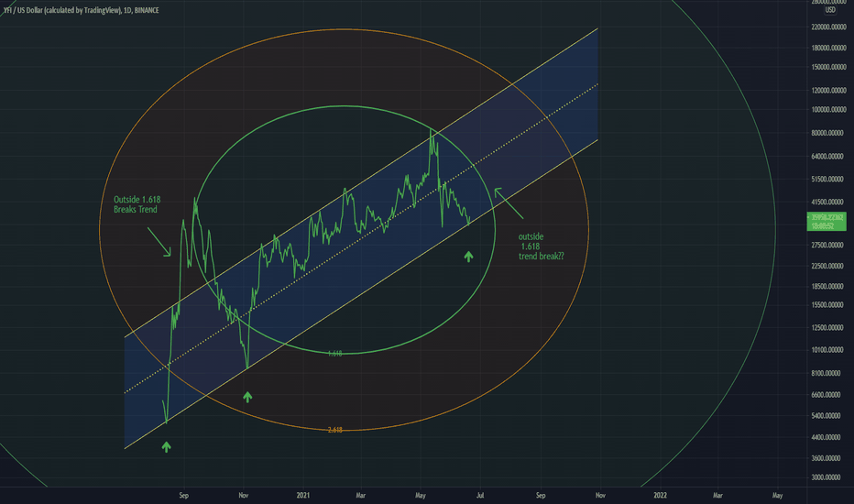
Task: Click the Sep label after 2021 on the time axis
Action: (x=541, y=495)
